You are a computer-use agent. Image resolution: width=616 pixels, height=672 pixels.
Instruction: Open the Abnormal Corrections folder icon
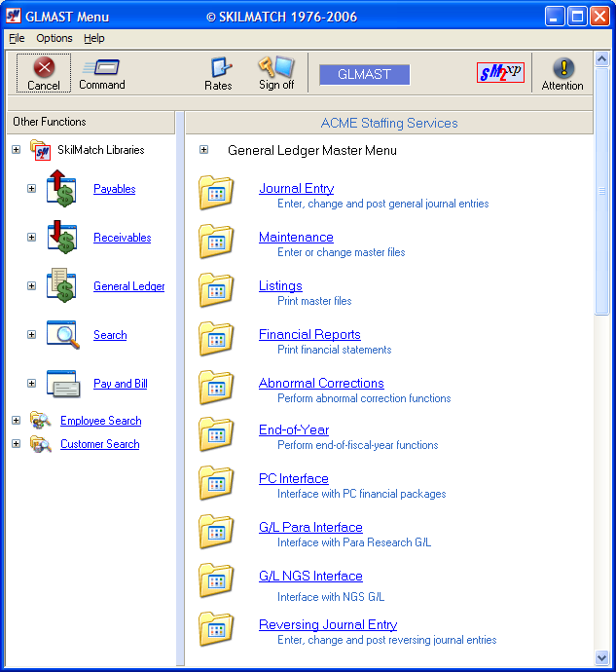click(x=216, y=388)
